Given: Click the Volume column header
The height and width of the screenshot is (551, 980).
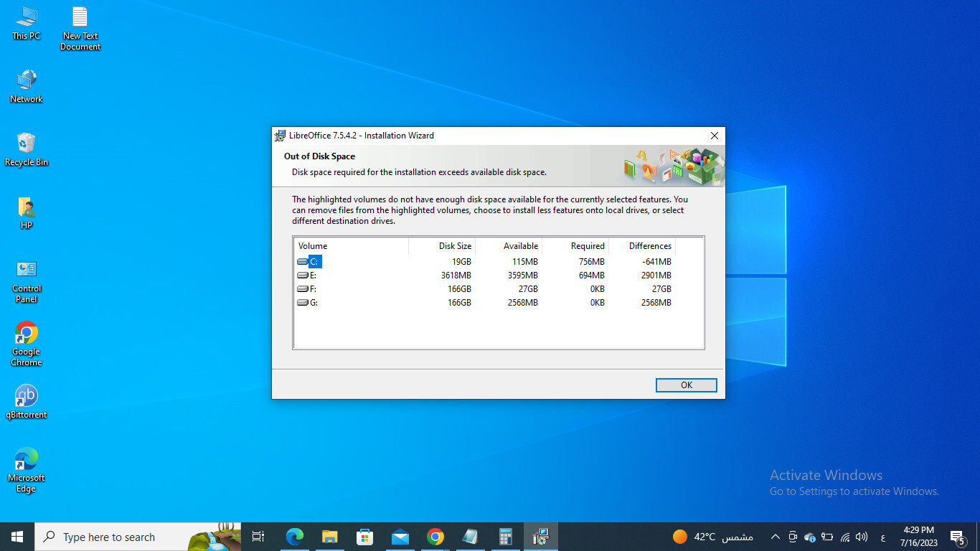Looking at the screenshot, I should click(x=351, y=246).
